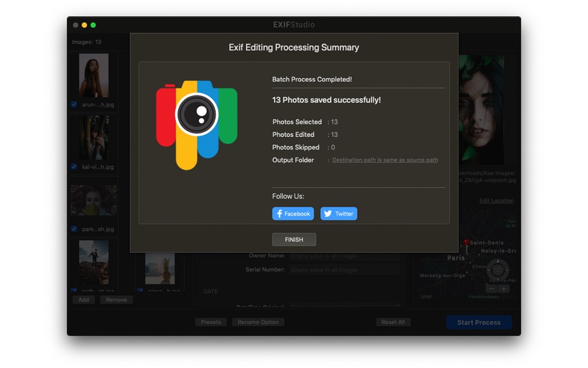Click the '13 Photos saved successfully!' text
The image size is (588, 368).
tap(326, 100)
